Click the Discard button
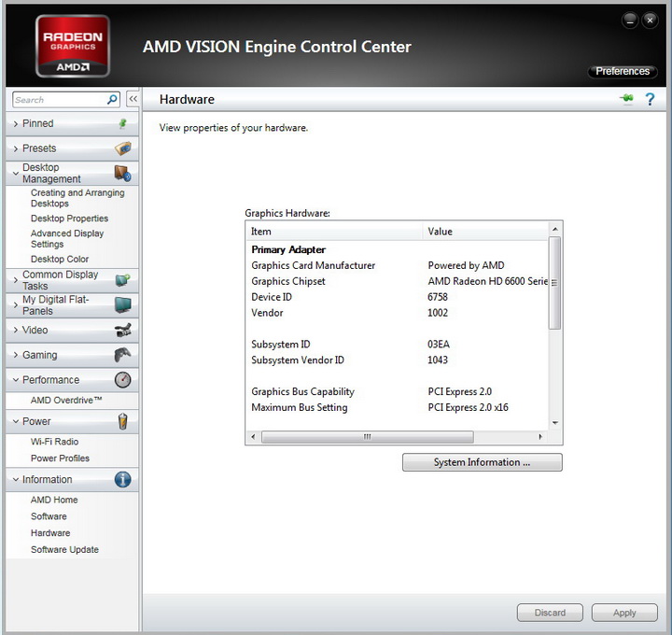 [x=550, y=613]
